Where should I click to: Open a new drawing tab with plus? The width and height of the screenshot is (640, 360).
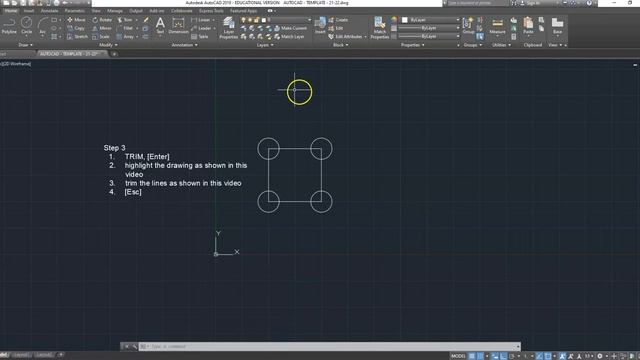[x=114, y=54]
